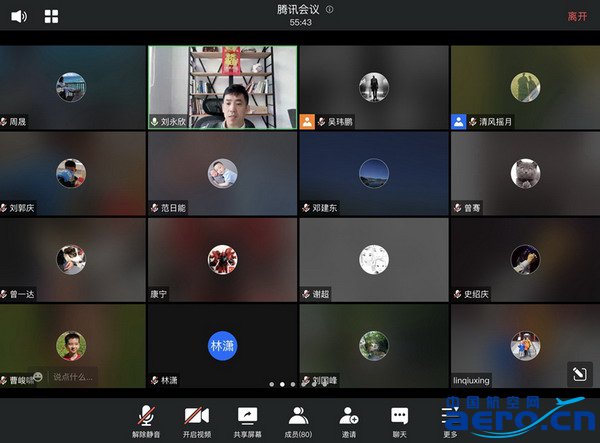Select 郑建东's participant avatar
The height and width of the screenshot is (443, 600).
373,173
